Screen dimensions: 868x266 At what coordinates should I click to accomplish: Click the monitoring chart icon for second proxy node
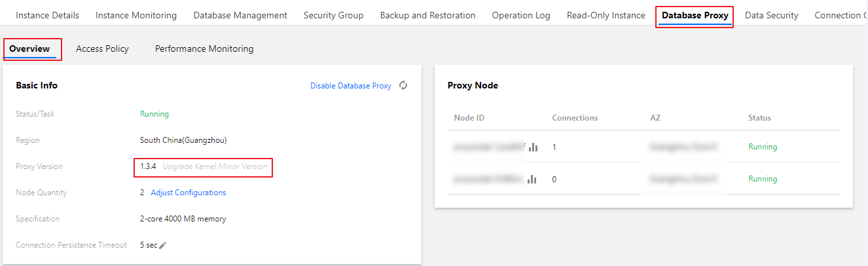pyautogui.click(x=533, y=179)
